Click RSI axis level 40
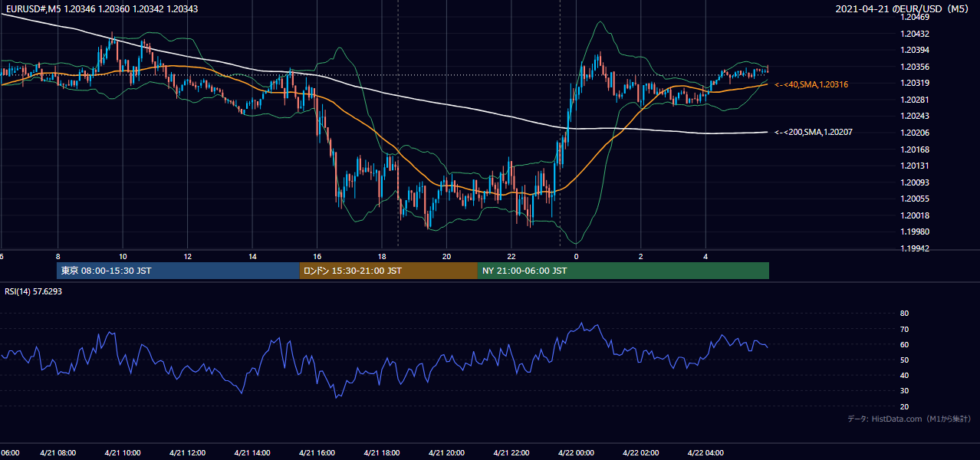 (904, 375)
